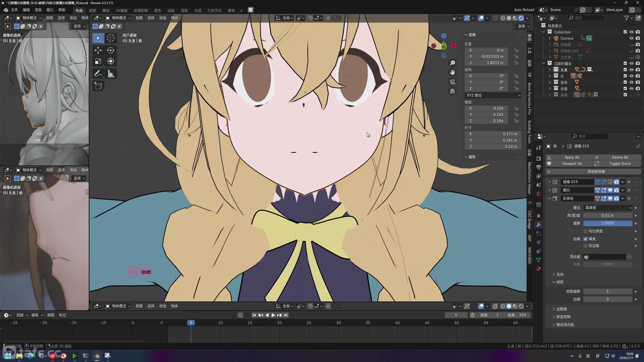
Task: Switch to the UV编辑 workspace tab
Action: [x=121, y=10]
